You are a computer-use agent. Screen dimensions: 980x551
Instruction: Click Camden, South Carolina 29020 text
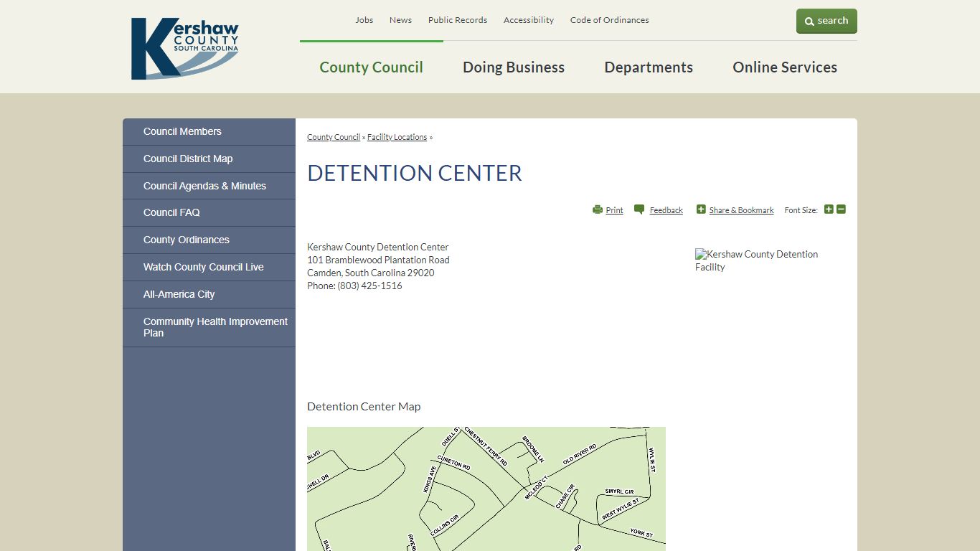370,273
